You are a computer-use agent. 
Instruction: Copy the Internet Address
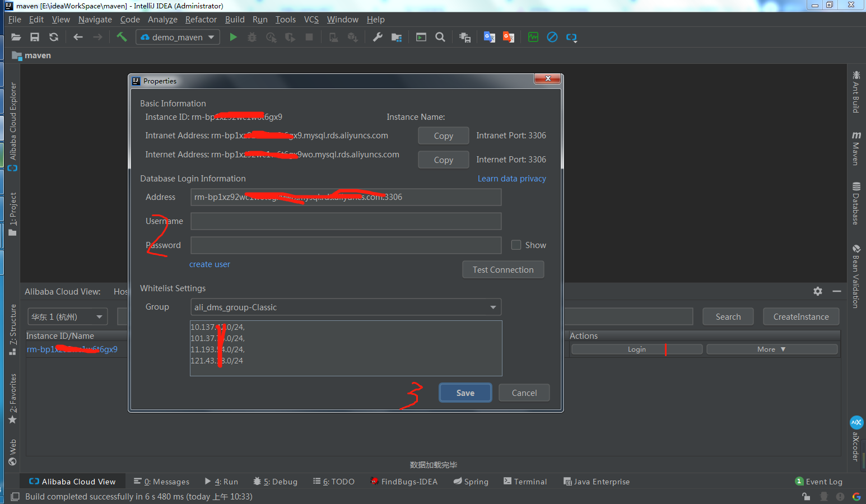coord(444,160)
